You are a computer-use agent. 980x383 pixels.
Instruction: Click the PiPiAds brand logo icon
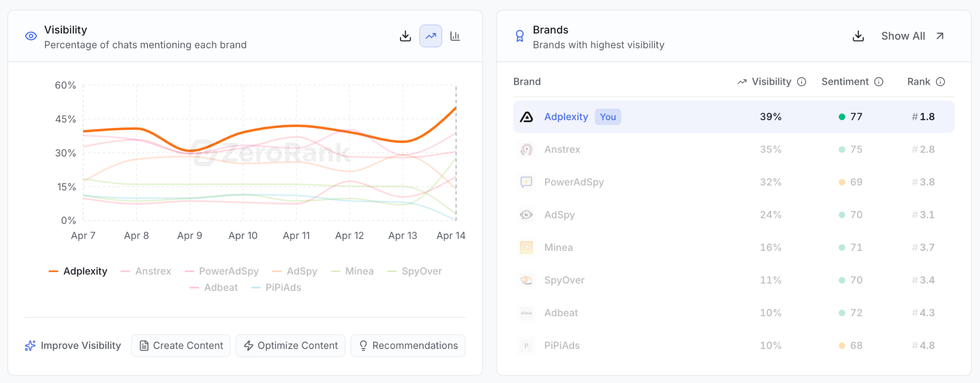tap(526, 346)
